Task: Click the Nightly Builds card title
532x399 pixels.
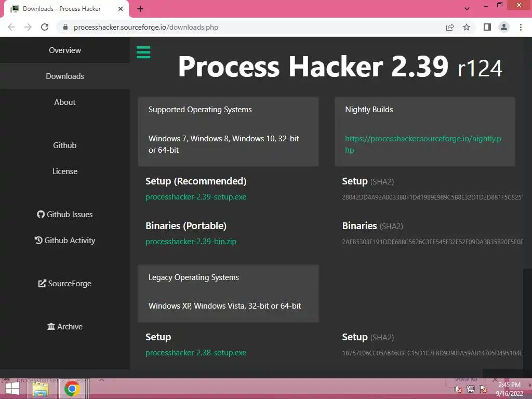Action: (369, 110)
